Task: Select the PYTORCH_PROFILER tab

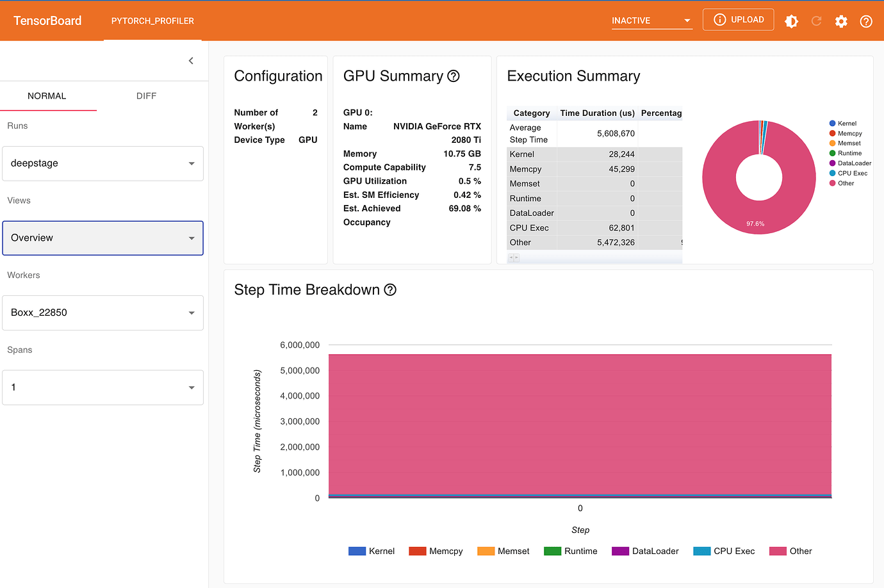Action: point(152,21)
